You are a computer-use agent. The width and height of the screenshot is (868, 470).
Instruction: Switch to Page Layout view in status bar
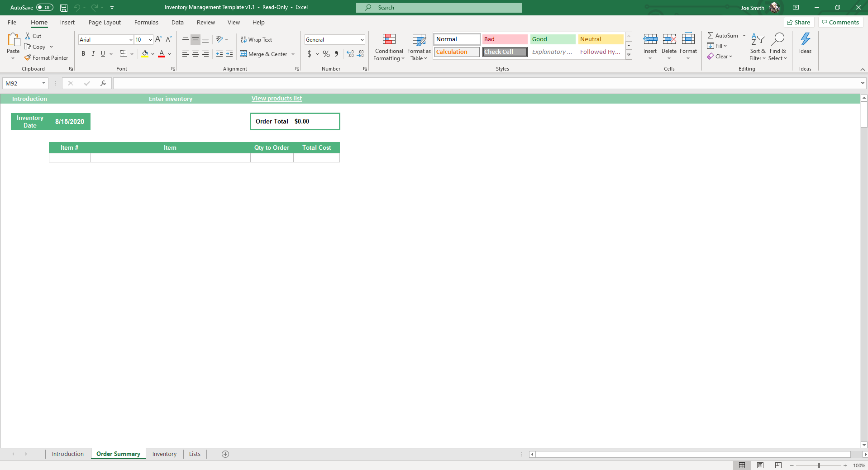pos(760,465)
